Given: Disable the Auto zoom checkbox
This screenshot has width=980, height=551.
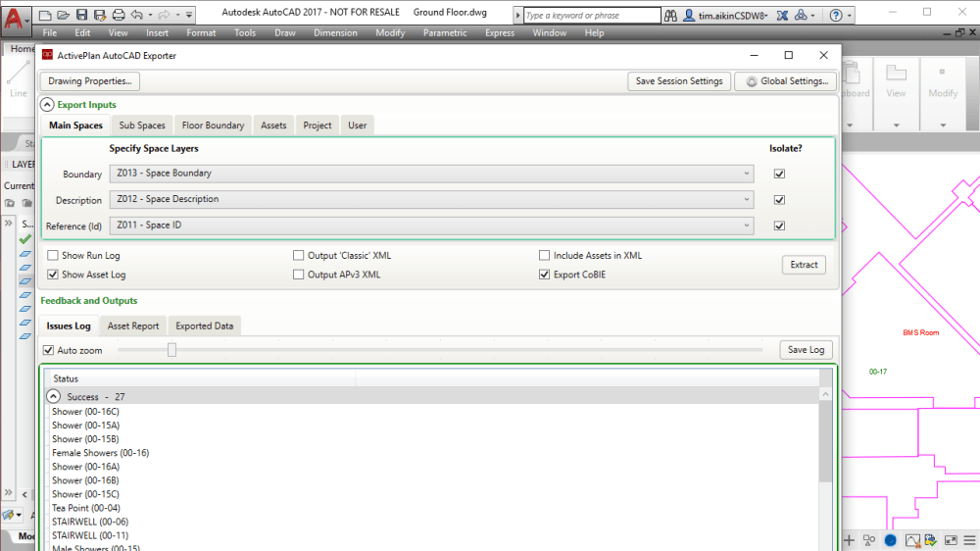Looking at the screenshot, I should [x=49, y=350].
